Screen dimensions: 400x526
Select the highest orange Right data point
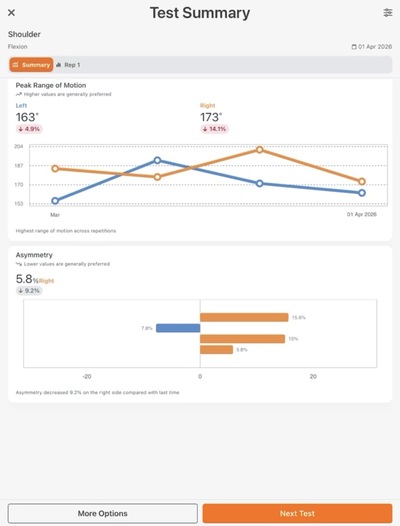pos(259,150)
